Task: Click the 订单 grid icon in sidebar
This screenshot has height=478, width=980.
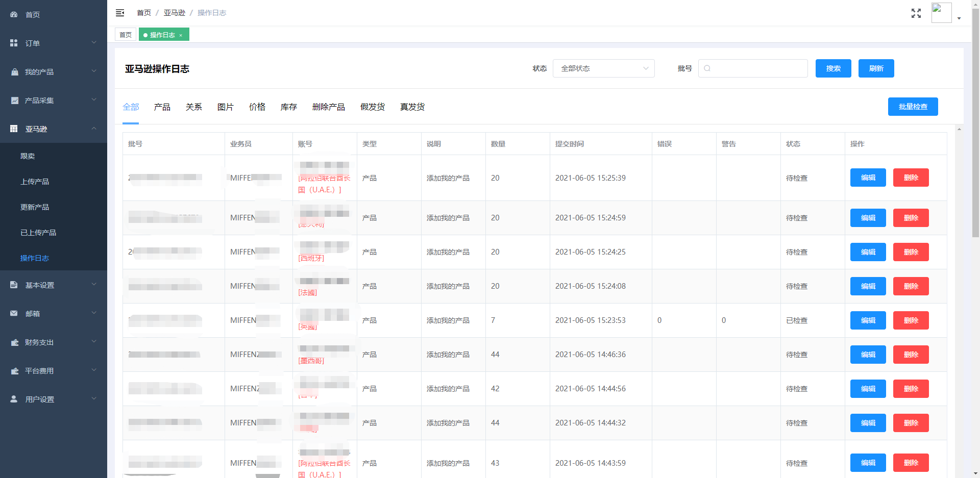Action: (14, 43)
